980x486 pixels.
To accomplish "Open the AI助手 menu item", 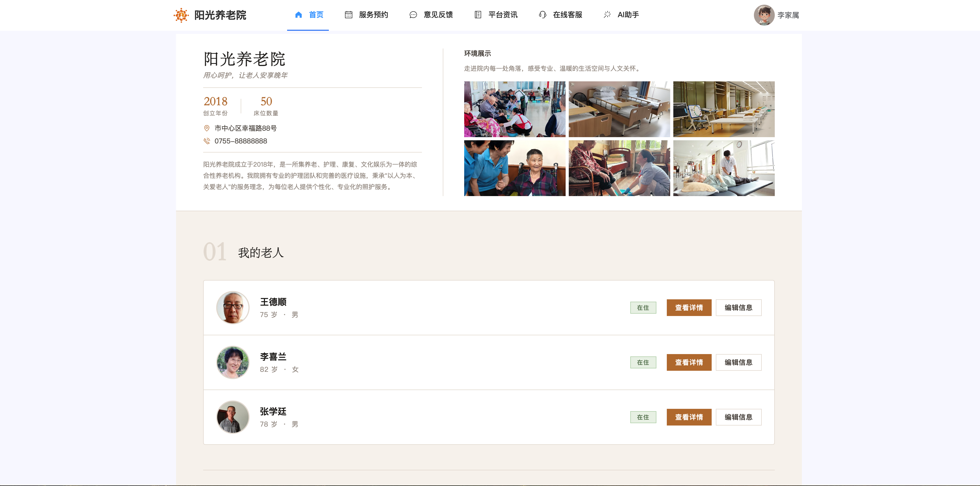I will (x=621, y=15).
